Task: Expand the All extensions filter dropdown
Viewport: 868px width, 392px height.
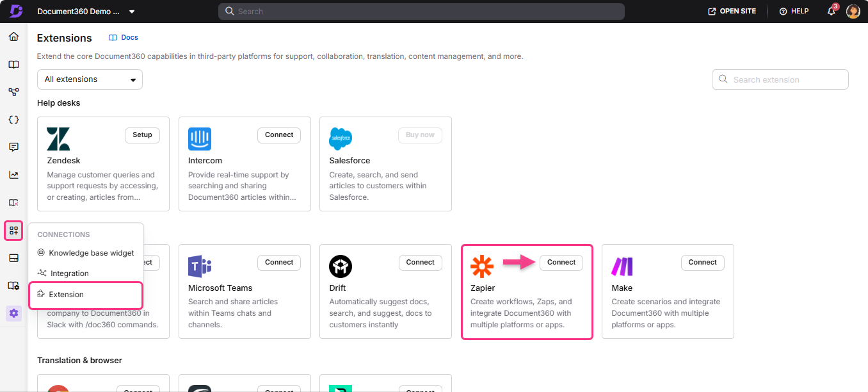Action: pos(89,79)
